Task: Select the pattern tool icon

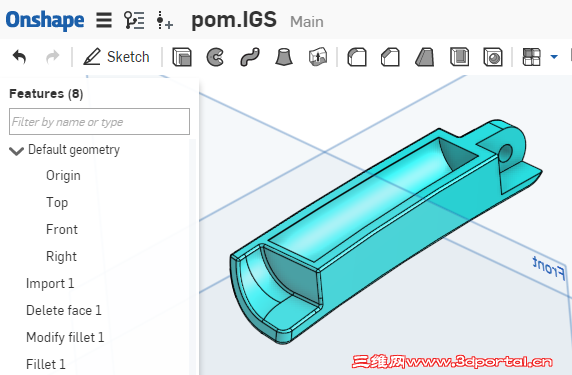Action: [x=532, y=57]
